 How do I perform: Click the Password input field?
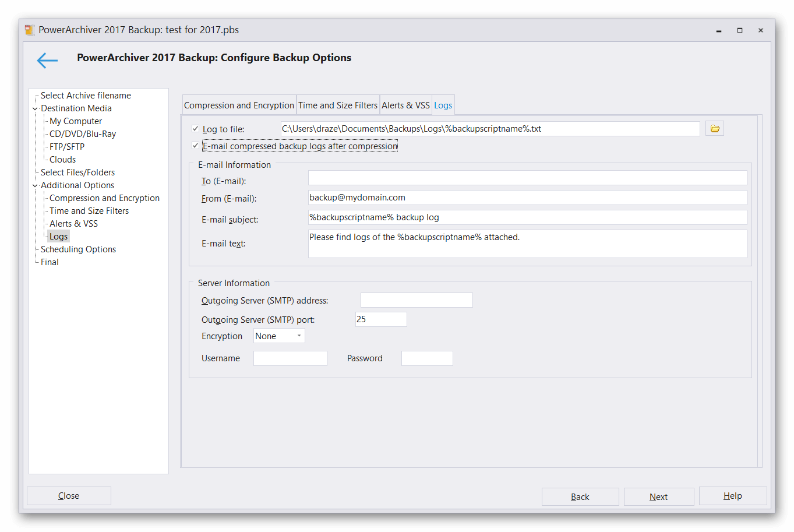pos(427,358)
